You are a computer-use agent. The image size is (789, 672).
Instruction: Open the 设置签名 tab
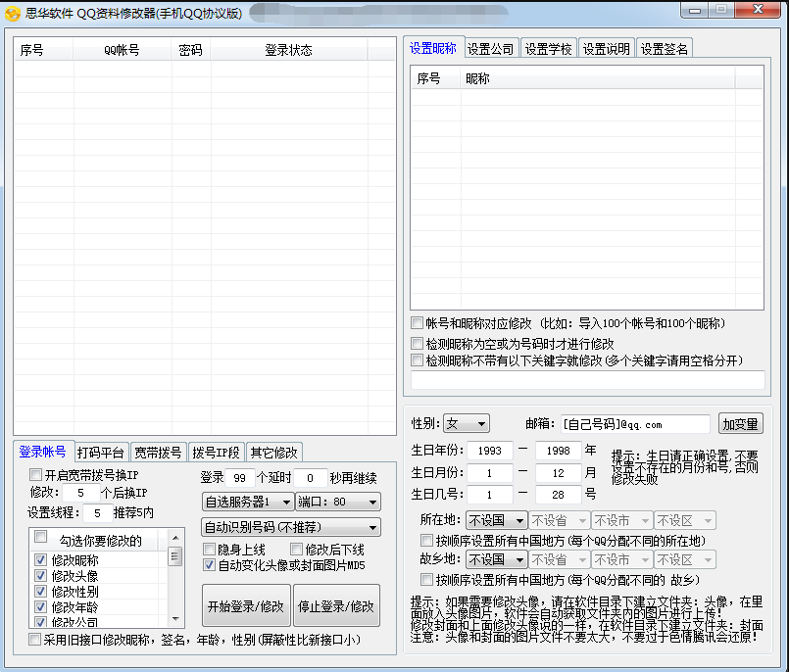(665, 49)
